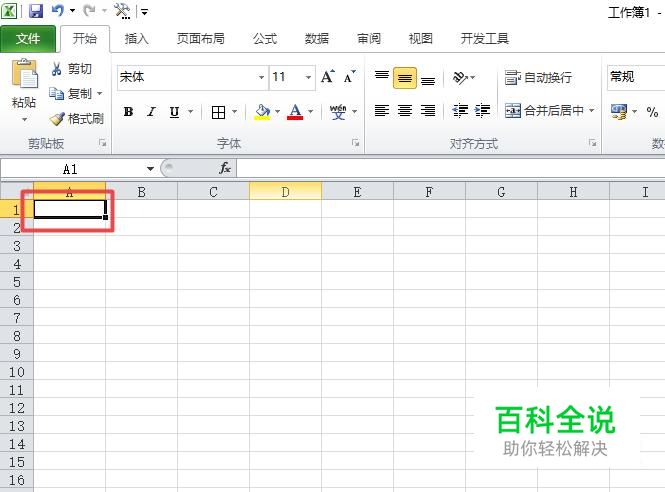Click the select-all corner of the sheet

point(17,191)
